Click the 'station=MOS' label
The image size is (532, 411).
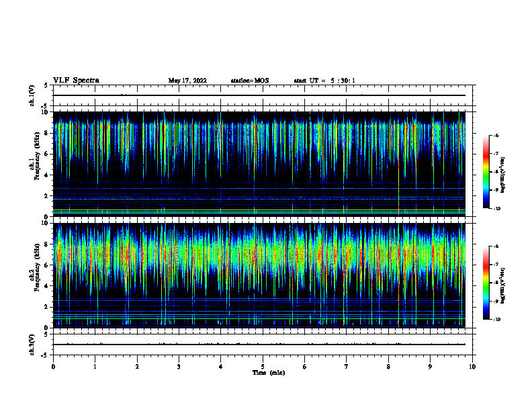(250, 81)
